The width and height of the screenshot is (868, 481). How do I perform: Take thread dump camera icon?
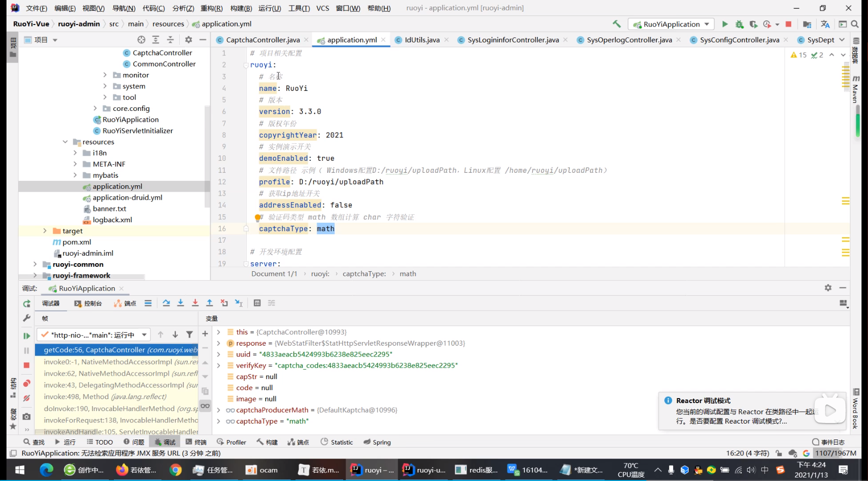coord(26,416)
